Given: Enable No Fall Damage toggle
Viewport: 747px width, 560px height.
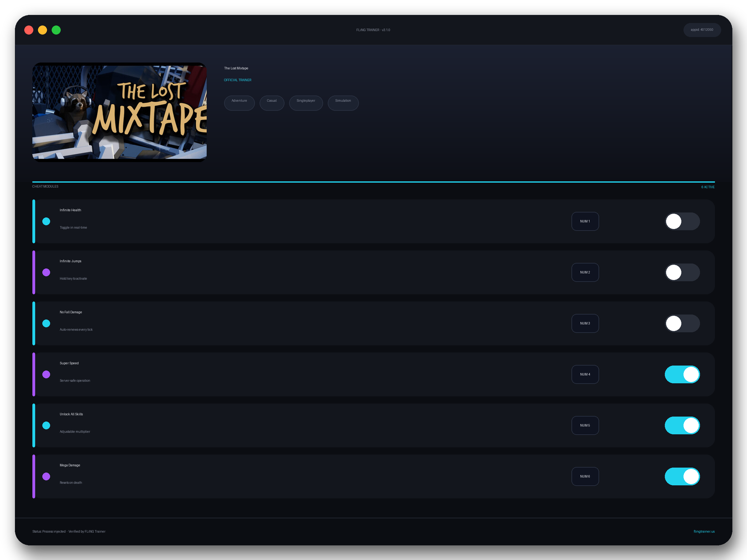Looking at the screenshot, I should (682, 323).
